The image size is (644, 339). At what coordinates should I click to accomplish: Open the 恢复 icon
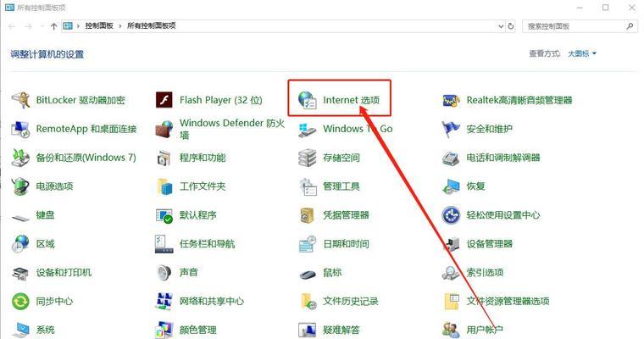[x=451, y=186]
